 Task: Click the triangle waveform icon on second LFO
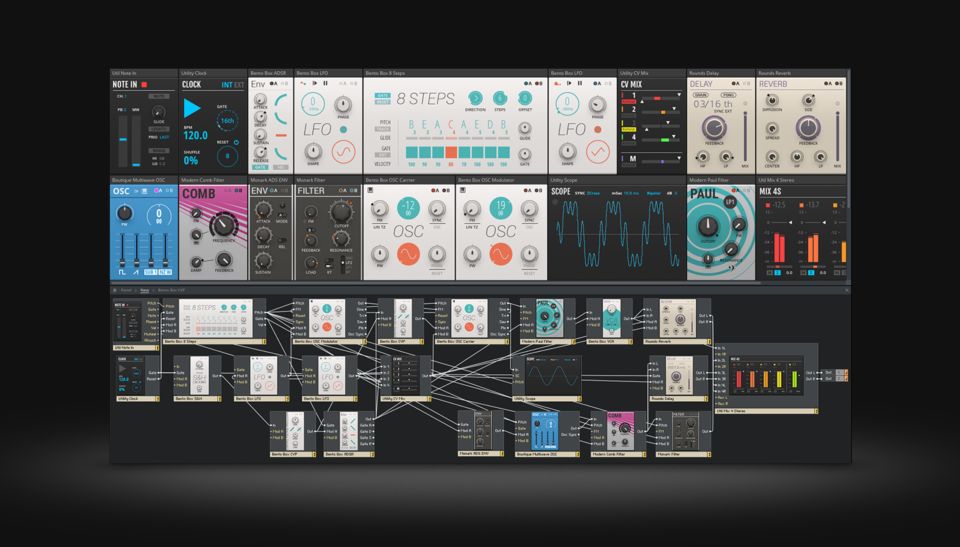[597, 152]
